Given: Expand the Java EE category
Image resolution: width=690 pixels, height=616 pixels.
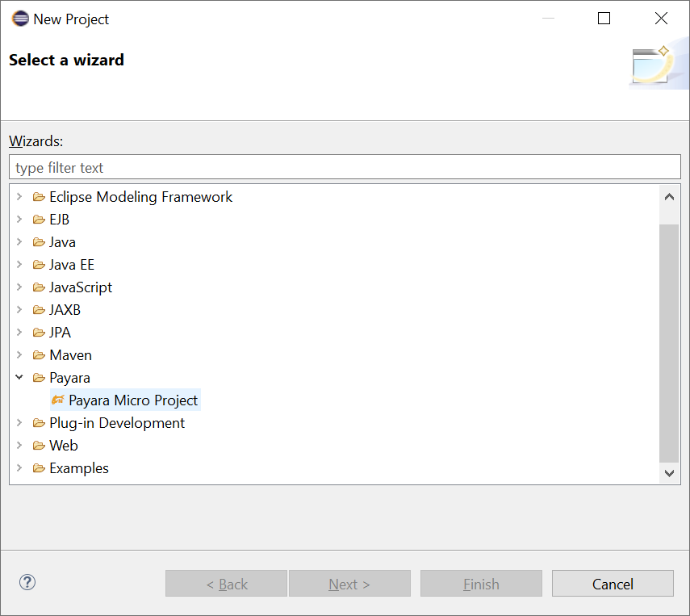Looking at the screenshot, I should click(x=19, y=265).
